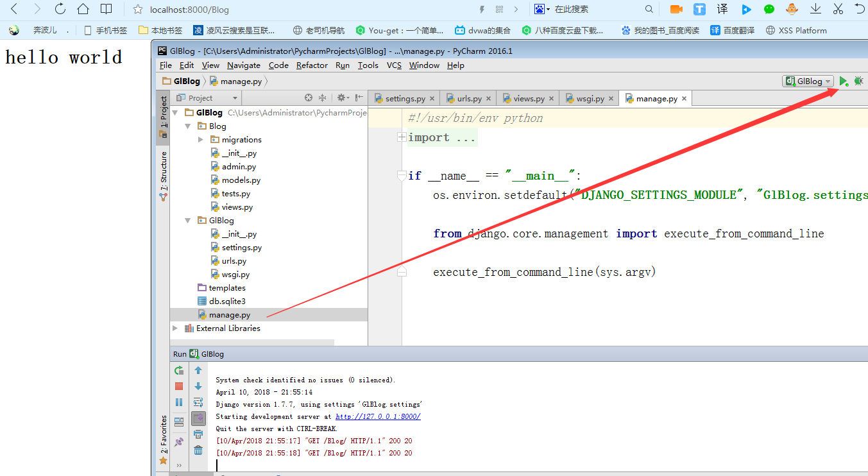Viewport: 868px width, 476px height.
Task: Click scroll from source target icon
Action: tap(309, 98)
